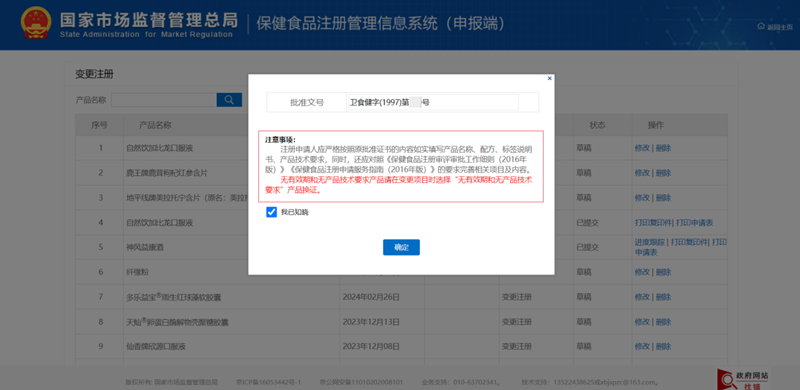800x390 pixels.
Task: Click product name 纤缘粉
Action: tap(137, 272)
